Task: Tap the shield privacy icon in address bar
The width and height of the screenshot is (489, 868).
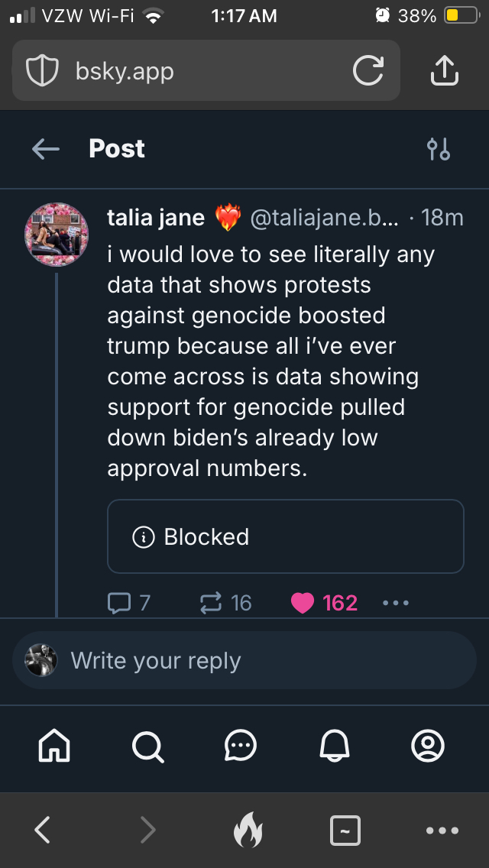Action: coord(43,71)
